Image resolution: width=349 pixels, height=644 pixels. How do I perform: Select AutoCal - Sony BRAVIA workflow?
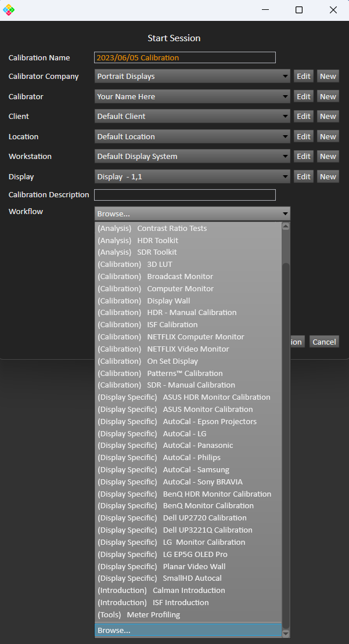188,482
